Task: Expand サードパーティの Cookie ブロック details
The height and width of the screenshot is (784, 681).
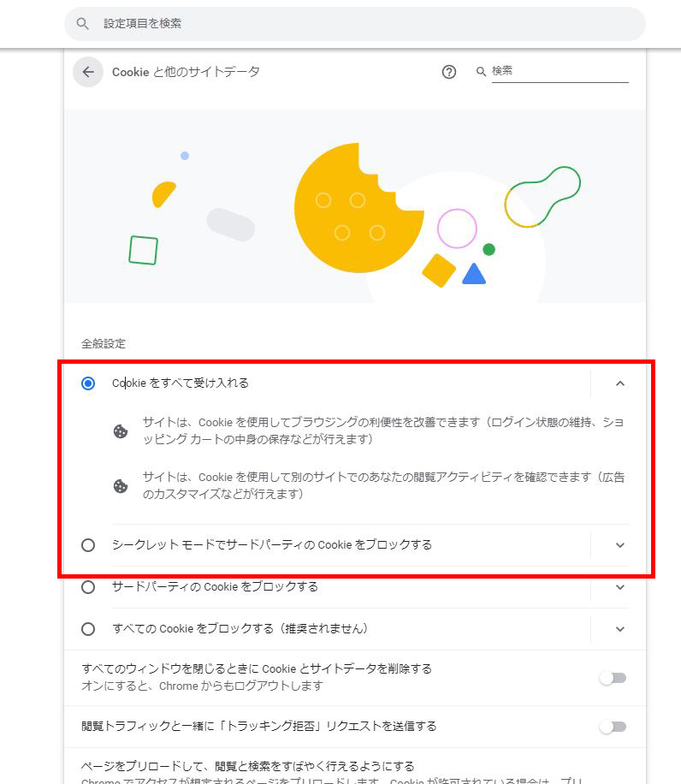Action: click(619, 587)
